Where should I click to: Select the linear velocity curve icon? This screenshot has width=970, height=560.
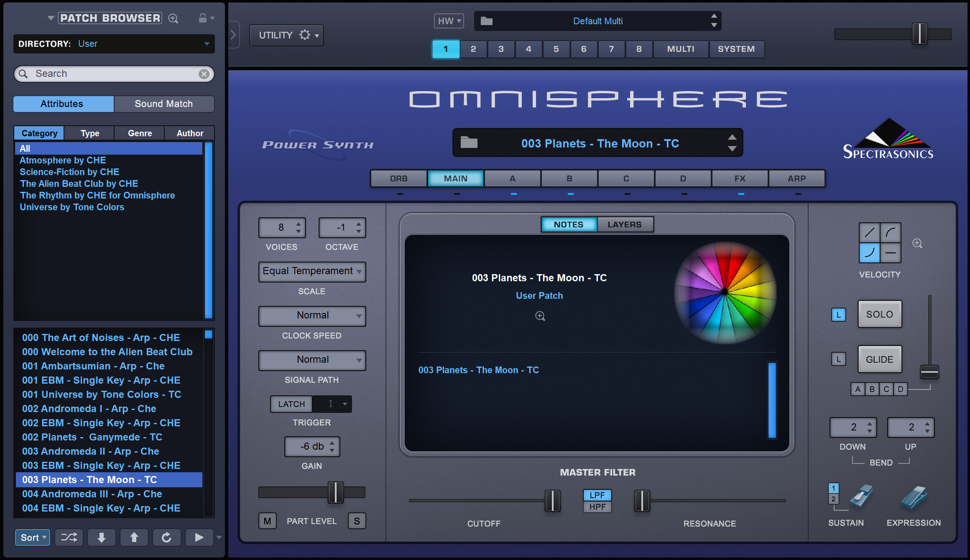870,233
